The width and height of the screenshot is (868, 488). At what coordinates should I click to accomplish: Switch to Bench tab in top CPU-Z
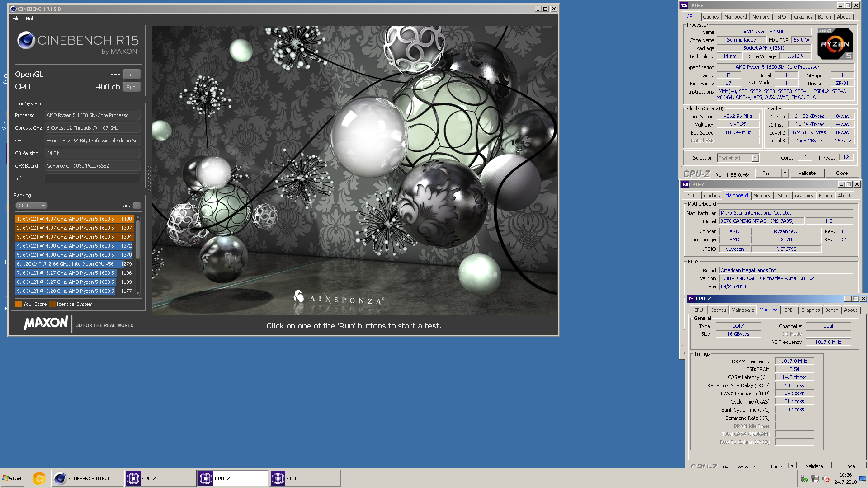(x=824, y=17)
